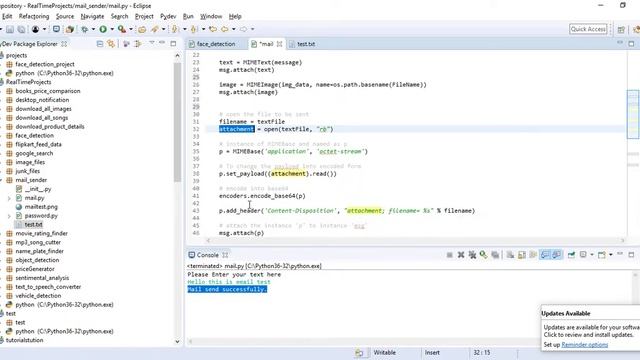Collapse all in PyDev Package Explorer
This screenshot has height=360, width=640.
pyautogui.click(x=100, y=44)
